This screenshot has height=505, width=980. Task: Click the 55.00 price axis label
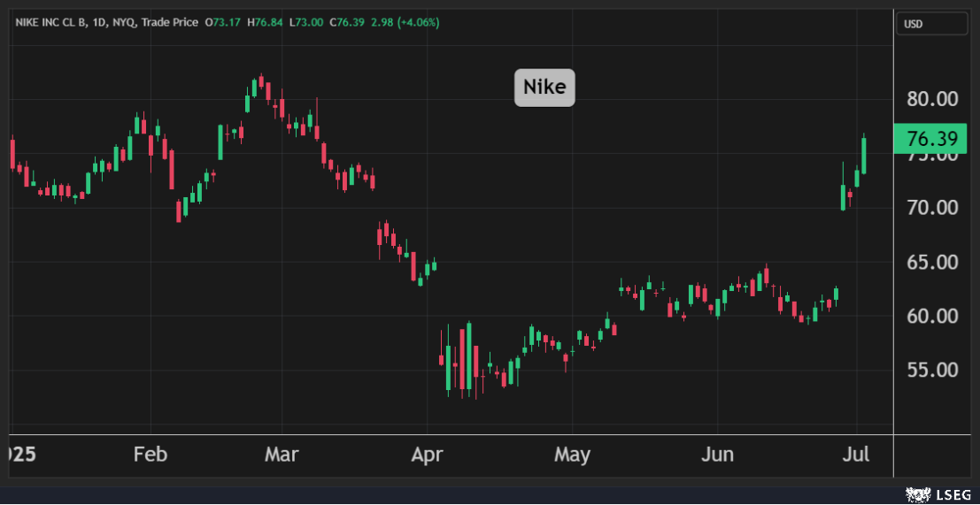click(932, 370)
